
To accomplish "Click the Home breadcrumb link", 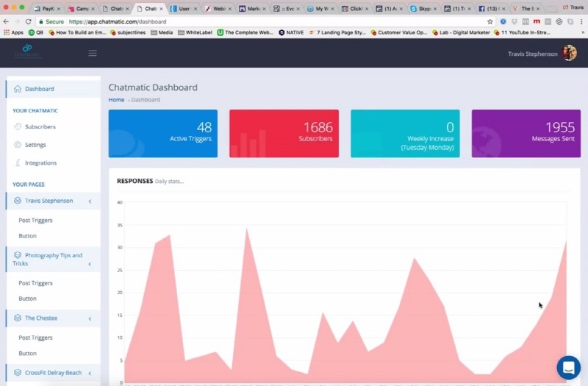I will [116, 100].
